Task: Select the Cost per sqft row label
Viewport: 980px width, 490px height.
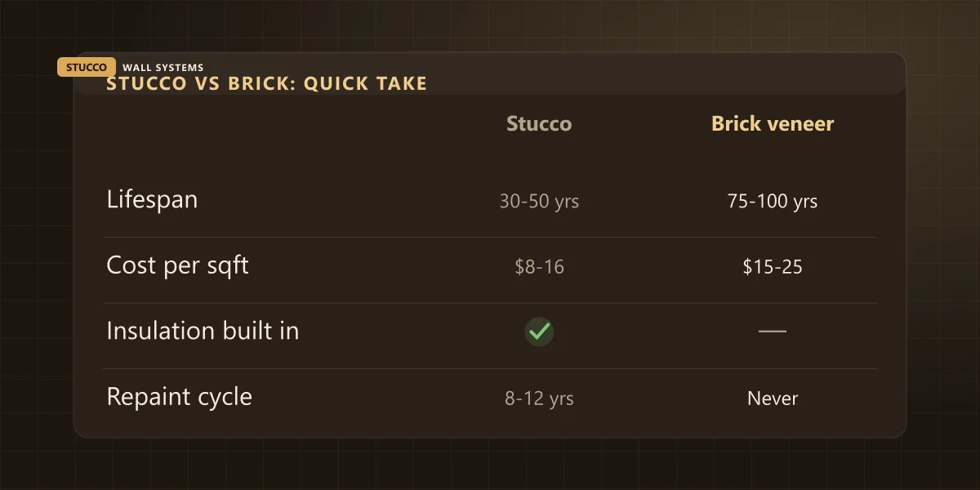Action: point(178,266)
